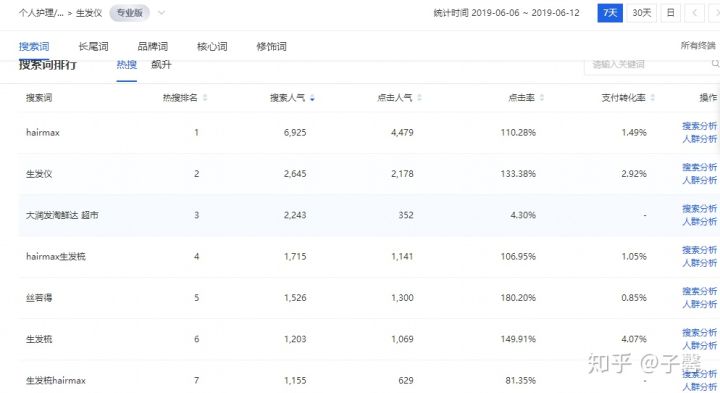Open 搜索分析 for hairmax row
The image size is (720, 393).
699,126
